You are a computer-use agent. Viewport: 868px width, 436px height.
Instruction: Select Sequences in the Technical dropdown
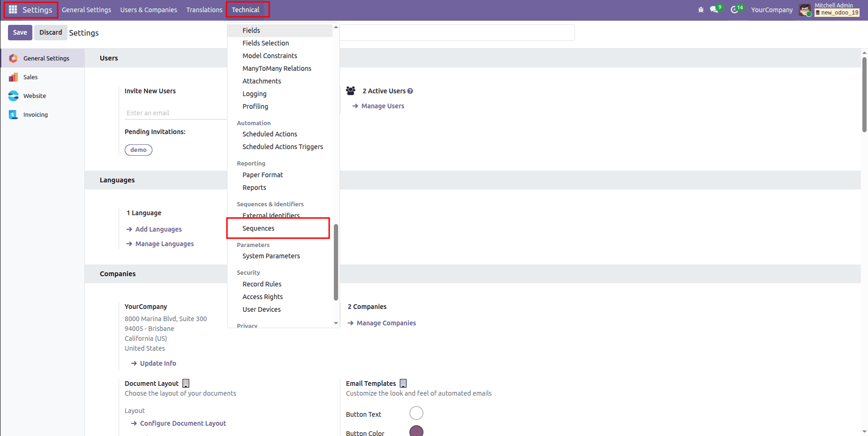click(x=258, y=228)
